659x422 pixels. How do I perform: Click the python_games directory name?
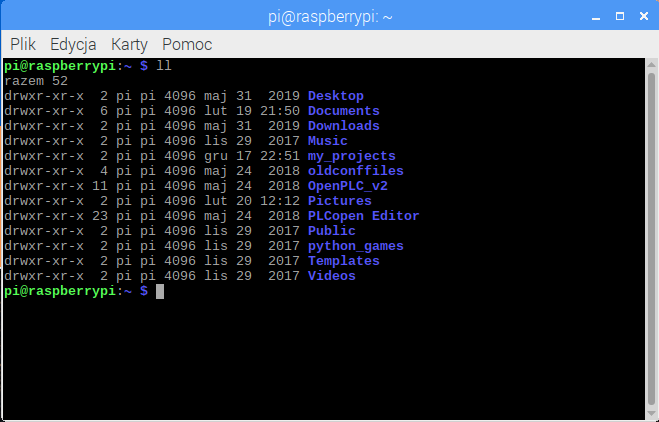[x=356, y=246]
